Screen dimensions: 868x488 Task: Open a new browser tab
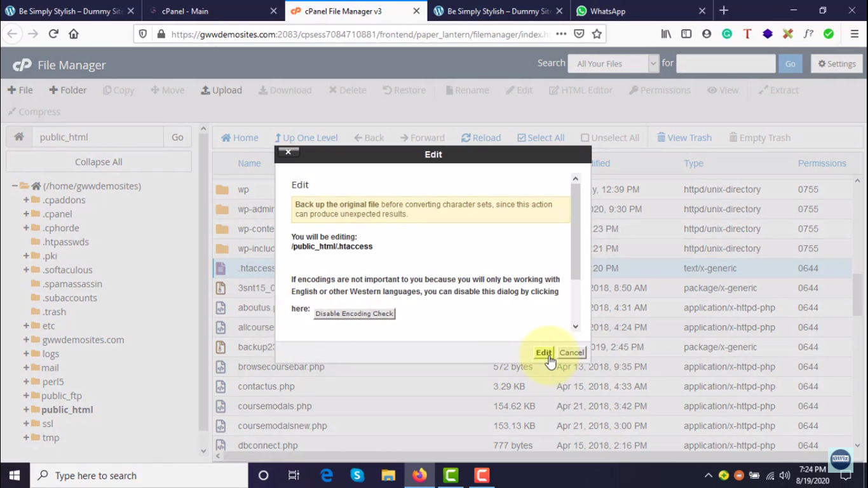click(x=724, y=11)
